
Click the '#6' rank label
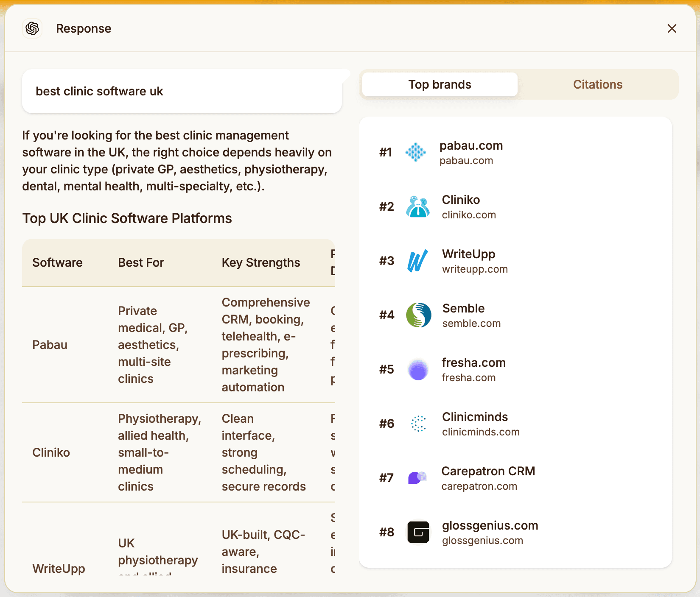[x=386, y=424]
